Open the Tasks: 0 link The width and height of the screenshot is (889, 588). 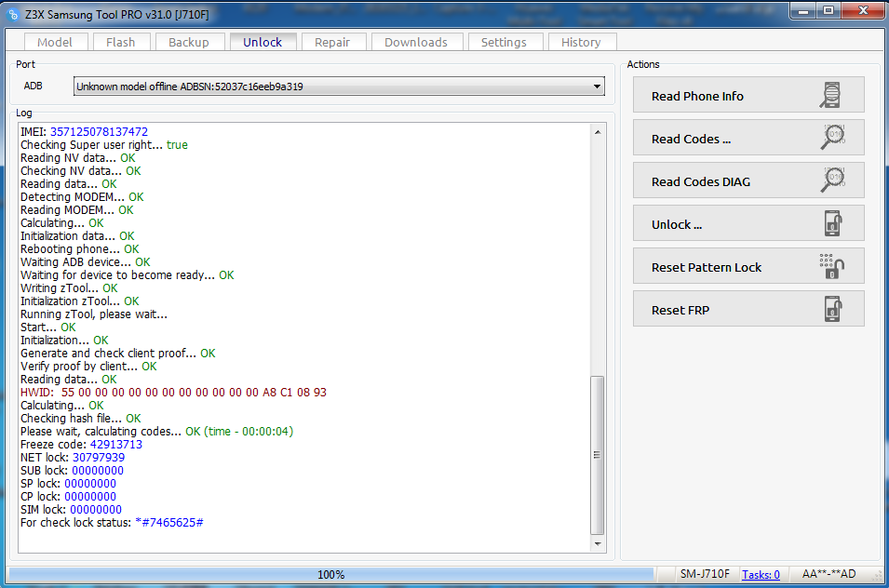(x=761, y=574)
